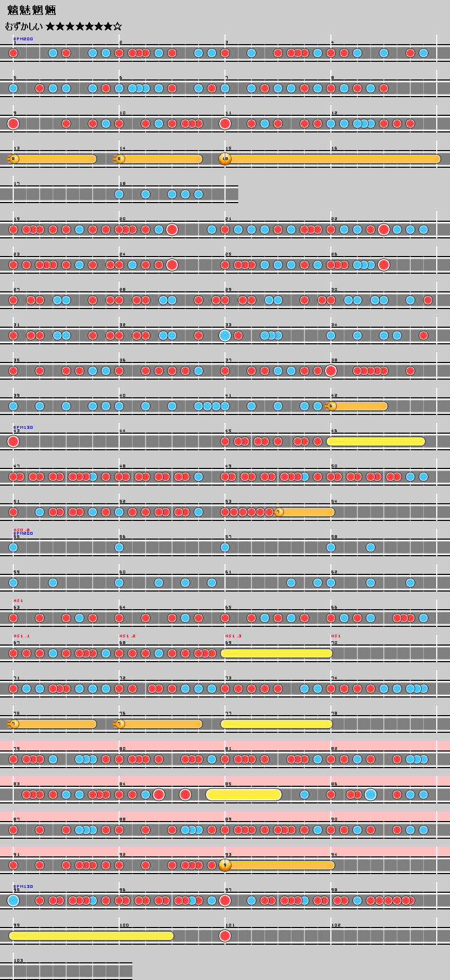This screenshot has height=980, width=450.
Task: Click the むずかしい difficulty label
Action: 24,26
